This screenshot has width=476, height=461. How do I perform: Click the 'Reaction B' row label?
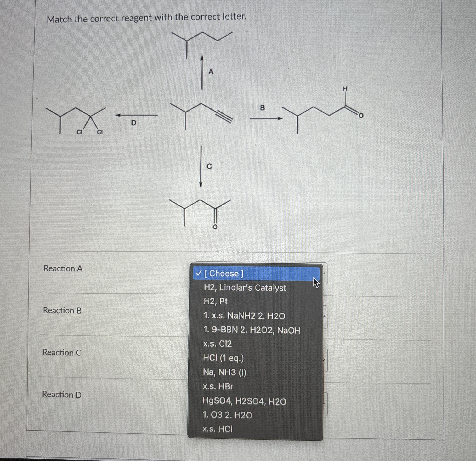pos(62,310)
